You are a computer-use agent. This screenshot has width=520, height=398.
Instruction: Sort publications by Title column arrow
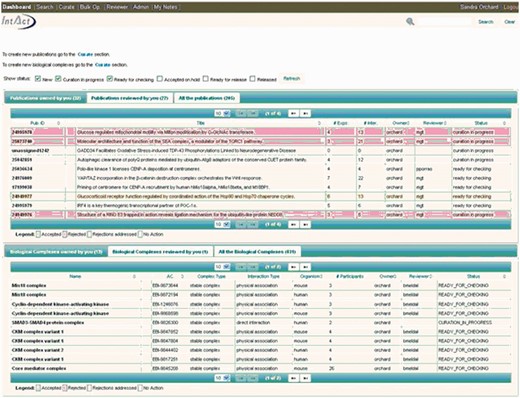tap(319, 123)
